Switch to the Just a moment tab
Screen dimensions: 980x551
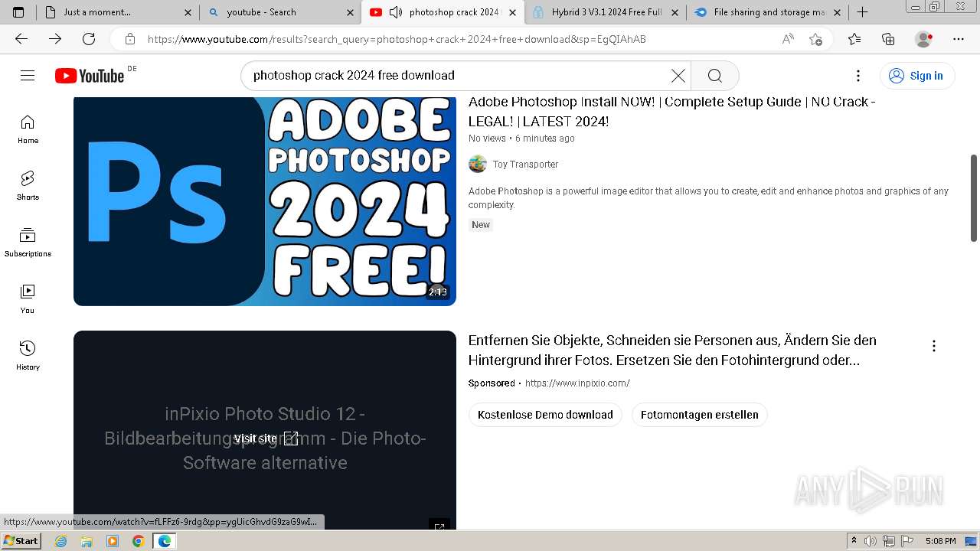[x=118, y=12]
